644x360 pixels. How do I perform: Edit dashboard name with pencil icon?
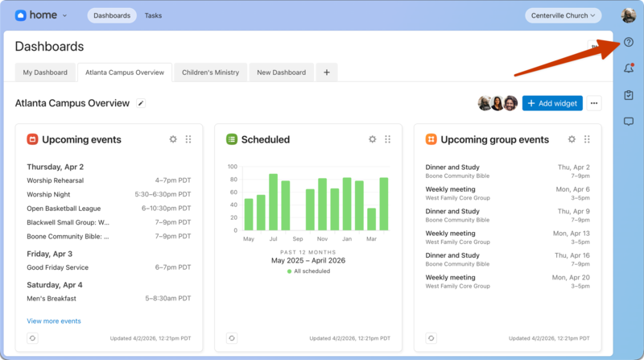point(141,103)
